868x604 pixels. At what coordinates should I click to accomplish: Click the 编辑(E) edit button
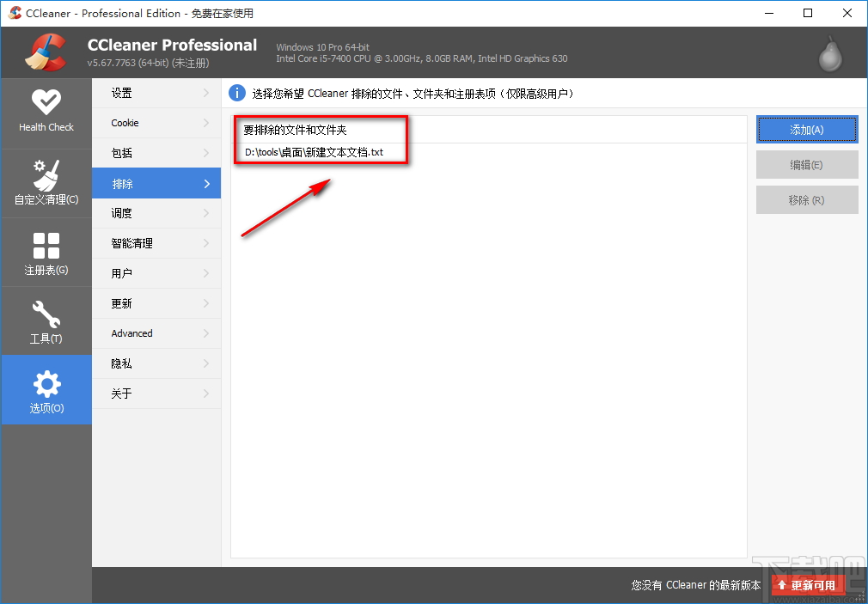point(807,165)
